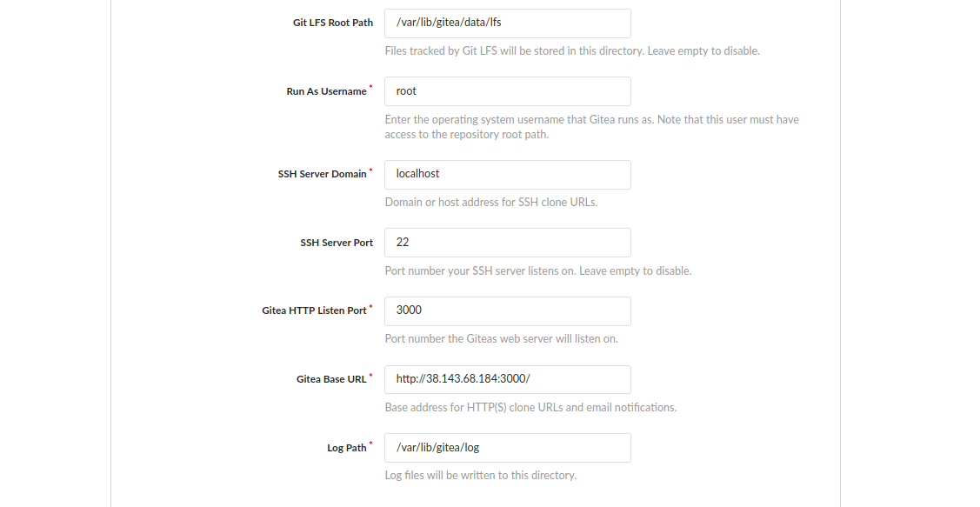
Task: Click the "SSH Server Port" label
Action: click(337, 243)
